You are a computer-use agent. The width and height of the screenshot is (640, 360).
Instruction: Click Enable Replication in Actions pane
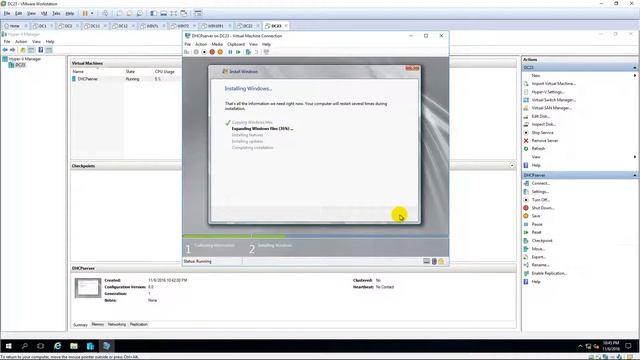(549, 273)
